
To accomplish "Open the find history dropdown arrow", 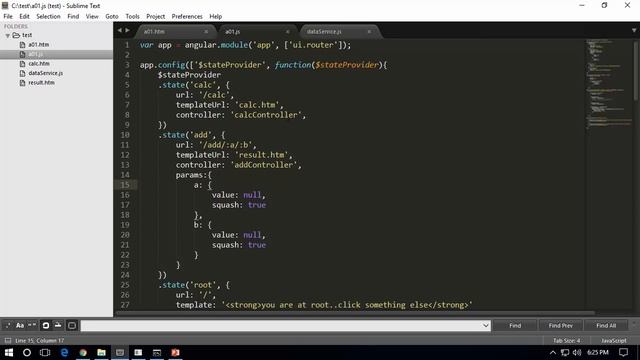I will [486, 325].
